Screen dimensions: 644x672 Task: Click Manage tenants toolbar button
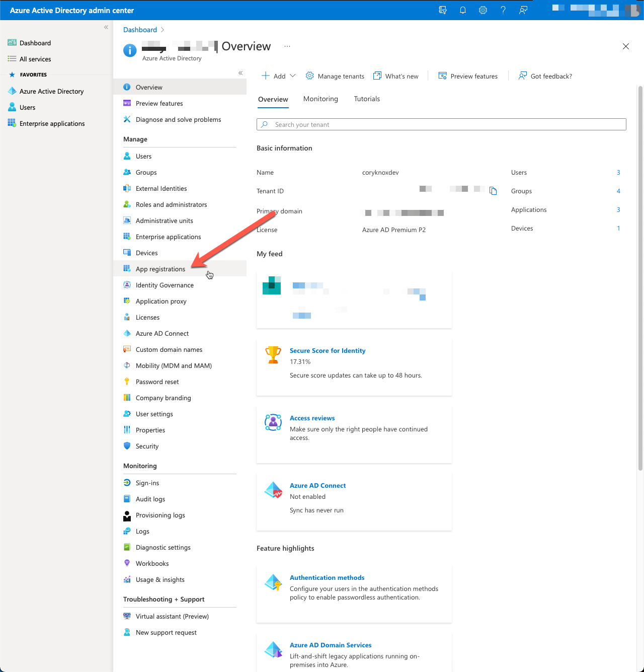pyautogui.click(x=335, y=76)
